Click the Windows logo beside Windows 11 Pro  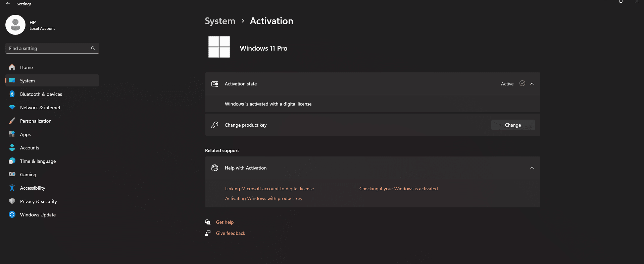(219, 47)
